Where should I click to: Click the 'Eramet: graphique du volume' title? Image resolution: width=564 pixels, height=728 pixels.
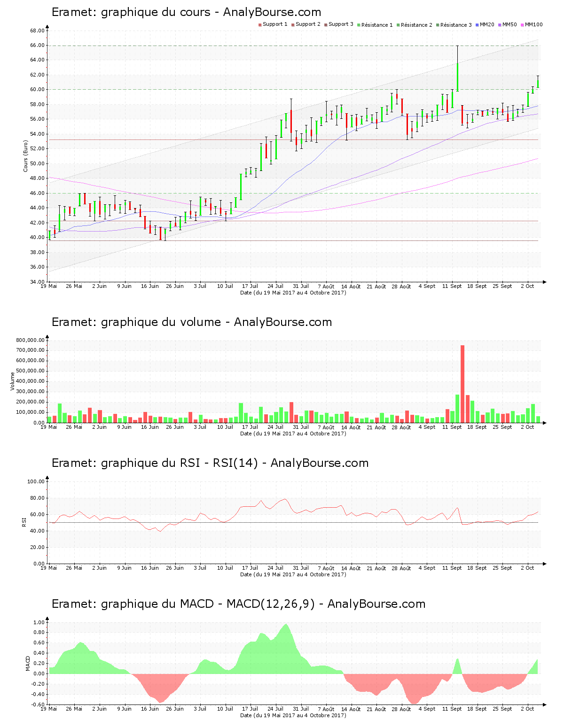136,322
